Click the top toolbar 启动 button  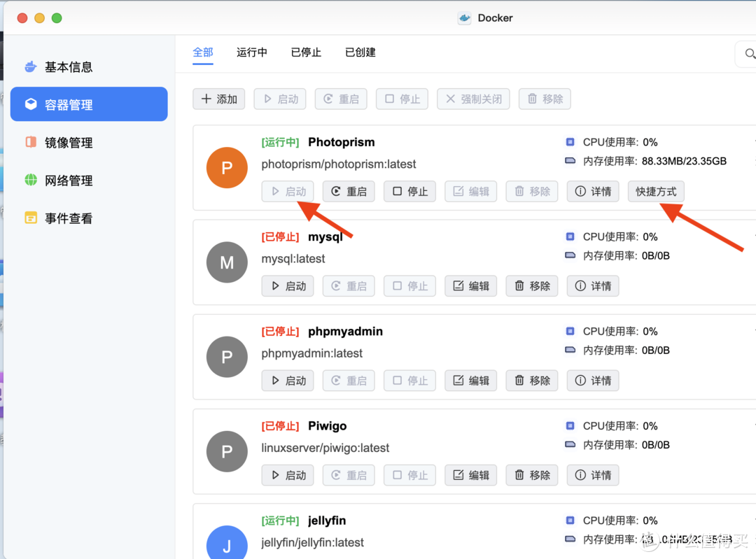(280, 99)
